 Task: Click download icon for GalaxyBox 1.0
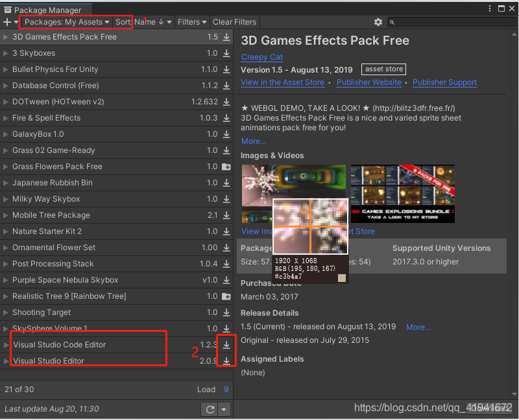(226, 134)
